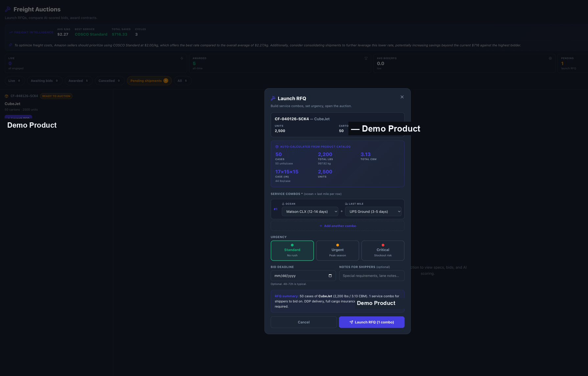Click the Bid Deadline date field

(303, 276)
